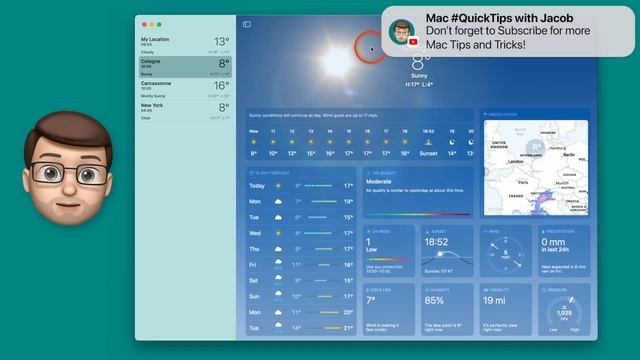Click the sun icon for hour 12
640x360 pixels.
pos(292,142)
